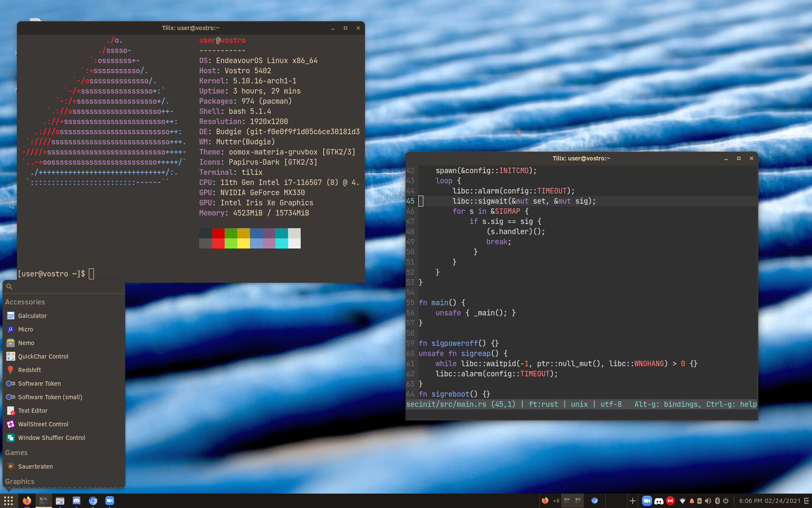The height and width of the screenshot is (508, 812).
Task: Select the first Tilix icon in workspace switcher
Action: [567, 501]
